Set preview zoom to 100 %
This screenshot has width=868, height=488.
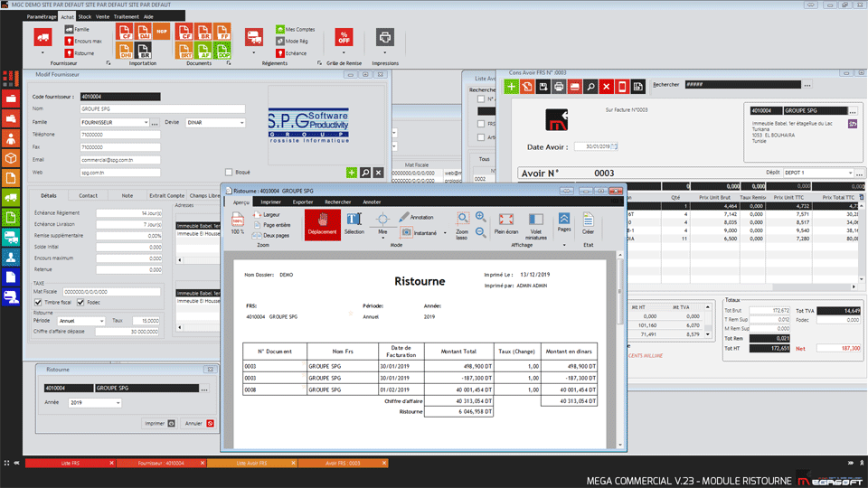[238, 223]
